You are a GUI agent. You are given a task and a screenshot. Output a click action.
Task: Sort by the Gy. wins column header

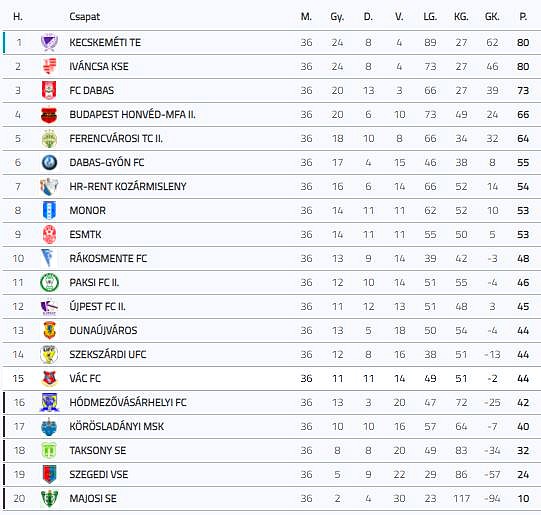337,17
